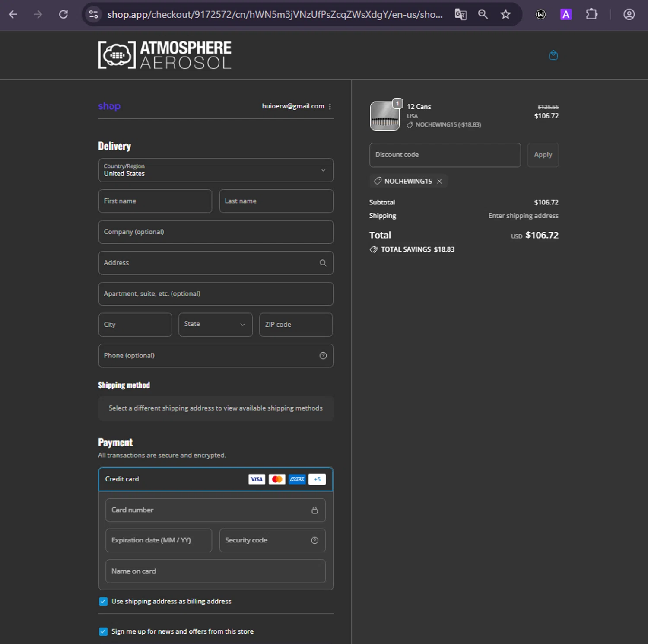Click the TOTAL SAVINGS $18.83 text

(417, 249)
